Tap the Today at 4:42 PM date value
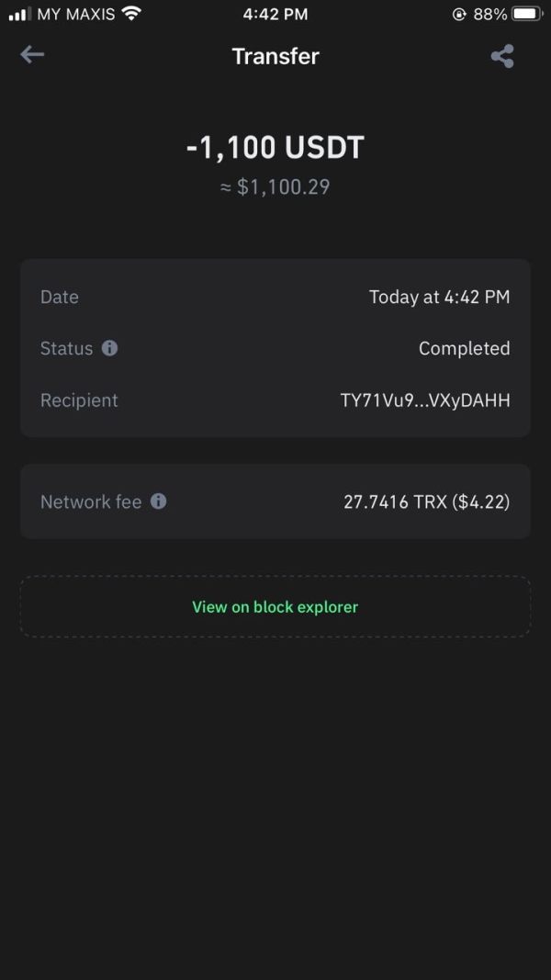The image size is (551, 980). (x=439, y=297)
